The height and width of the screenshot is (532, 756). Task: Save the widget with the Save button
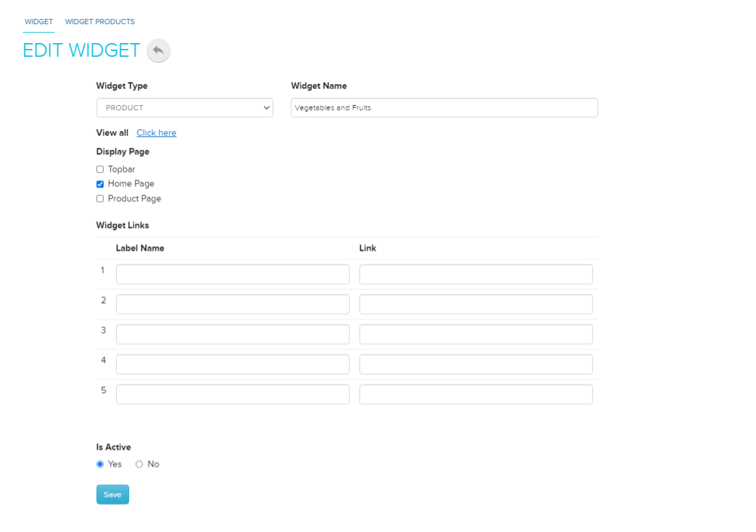pyautogui.click(x=112, y=494)
